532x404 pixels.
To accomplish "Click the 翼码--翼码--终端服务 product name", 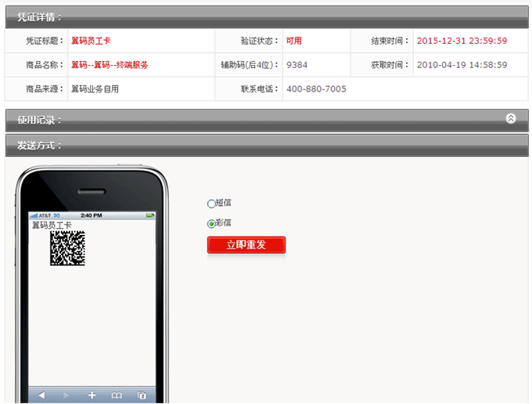I will click(110, 65).
